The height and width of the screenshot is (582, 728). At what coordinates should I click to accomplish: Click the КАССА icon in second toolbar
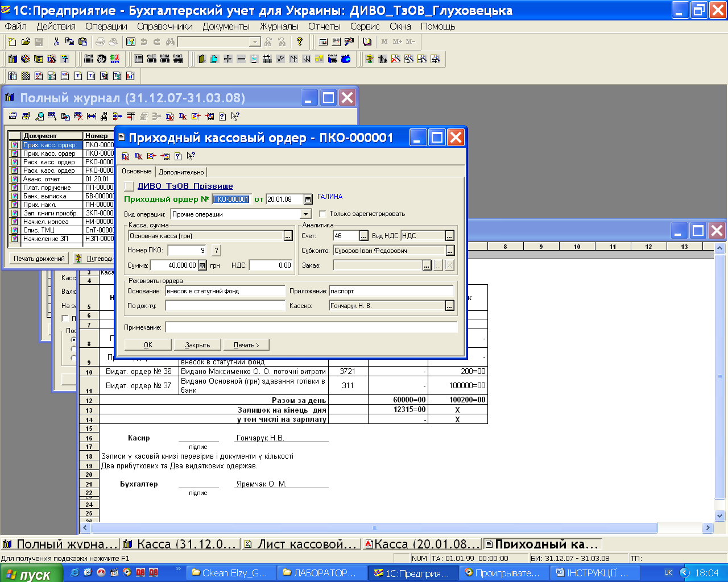[x=333, y=59]
